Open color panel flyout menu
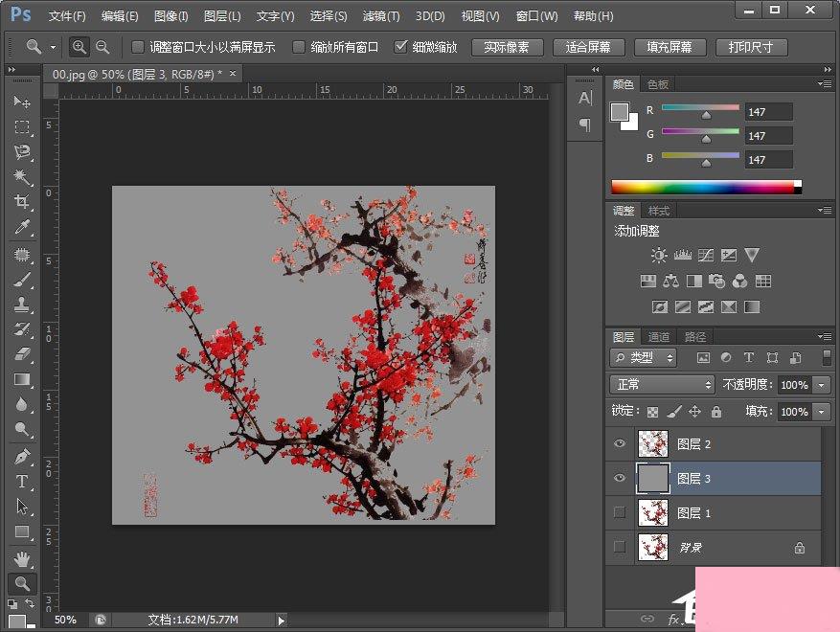This screenshot has width=840, height=632. coord(825,84)
